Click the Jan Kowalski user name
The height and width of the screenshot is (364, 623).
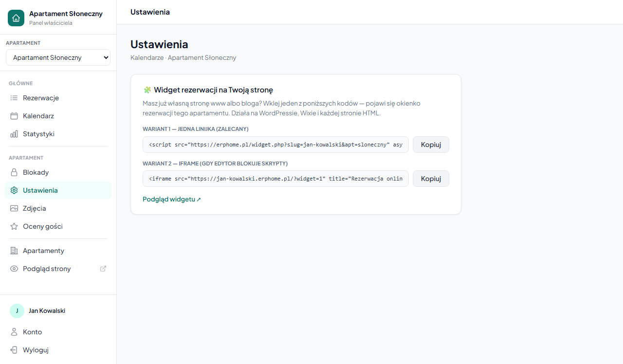(x=47, y=310)
